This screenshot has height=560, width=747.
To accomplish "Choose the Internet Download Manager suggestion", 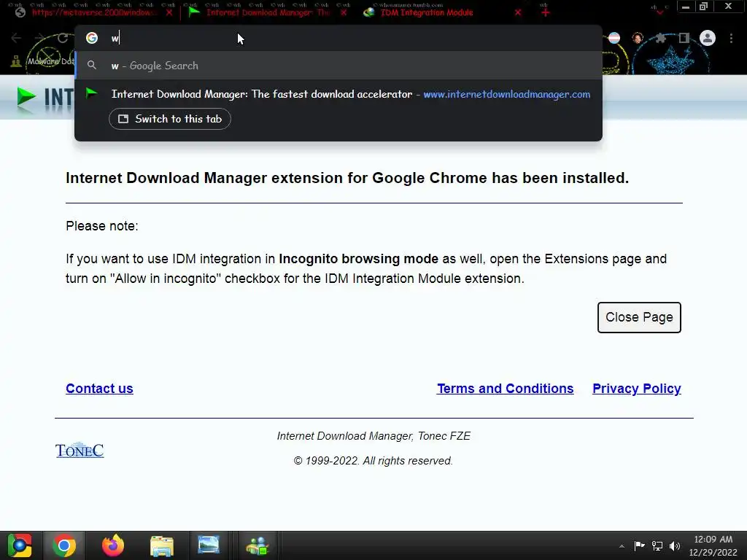I will coord(338,94).
